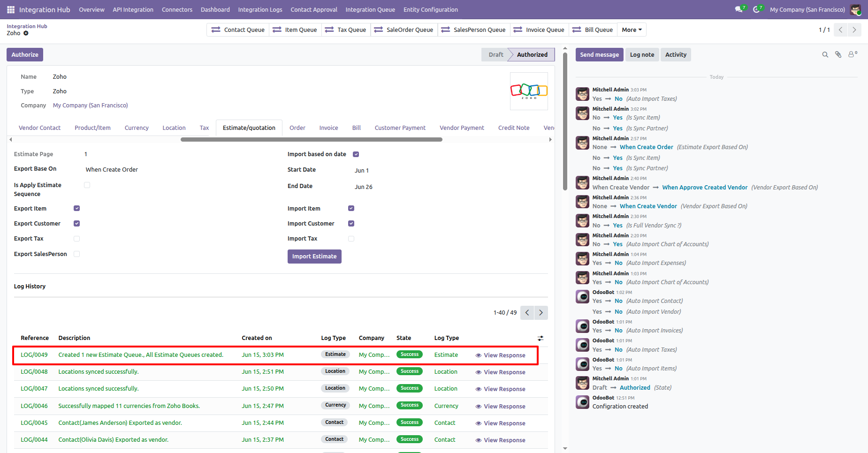Go to previous record arrow

pos(840,30)
